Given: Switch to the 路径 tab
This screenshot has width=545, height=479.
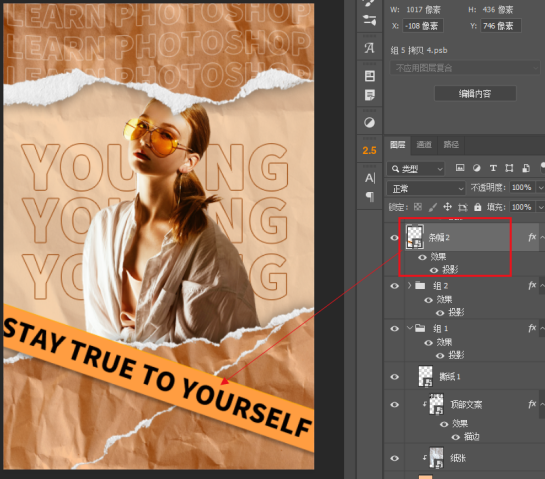Looking at the screenshot, I should [451, 145].
